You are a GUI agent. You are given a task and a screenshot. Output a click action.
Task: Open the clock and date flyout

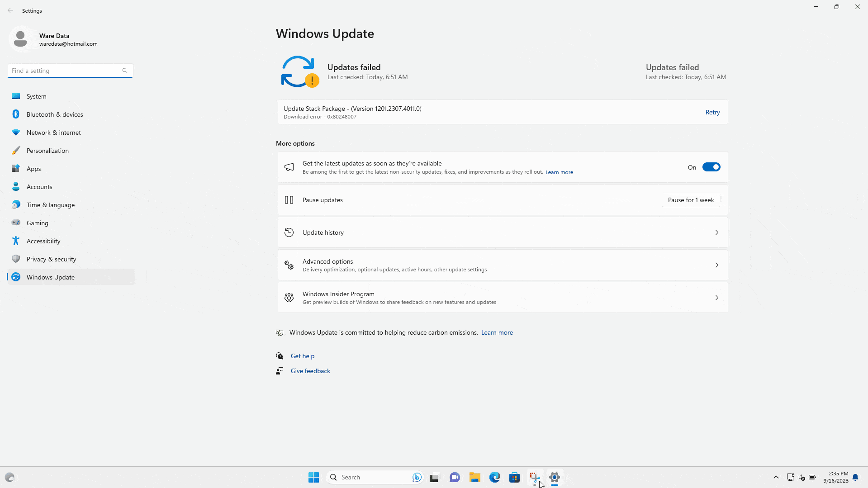pyautogui.click(x=835, y=477)
